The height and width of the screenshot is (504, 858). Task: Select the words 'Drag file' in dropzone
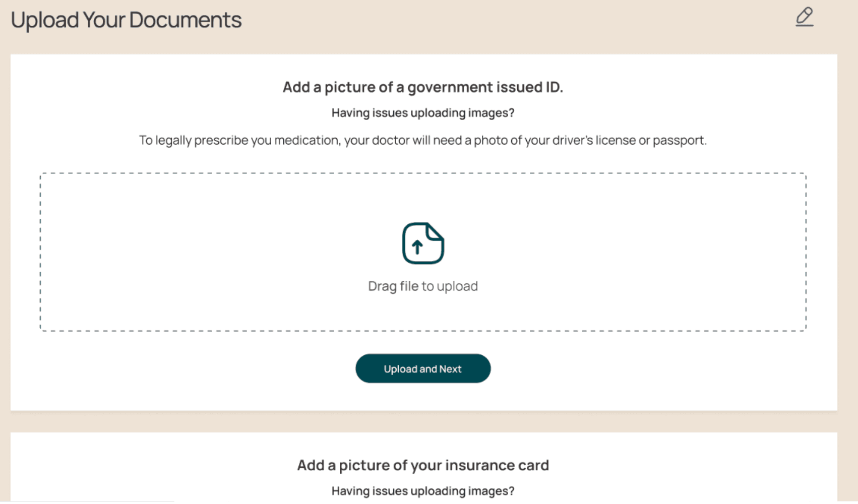coord(393,286)
